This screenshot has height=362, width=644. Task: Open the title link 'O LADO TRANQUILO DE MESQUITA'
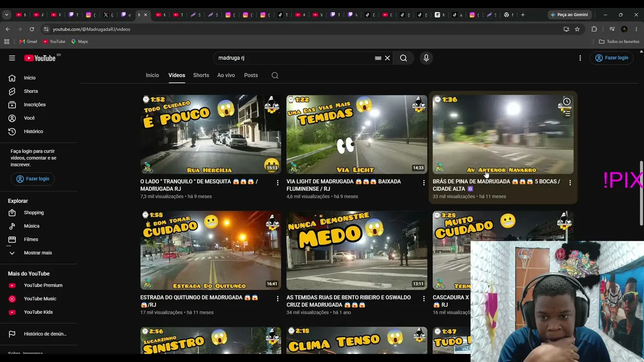(199, 185)
